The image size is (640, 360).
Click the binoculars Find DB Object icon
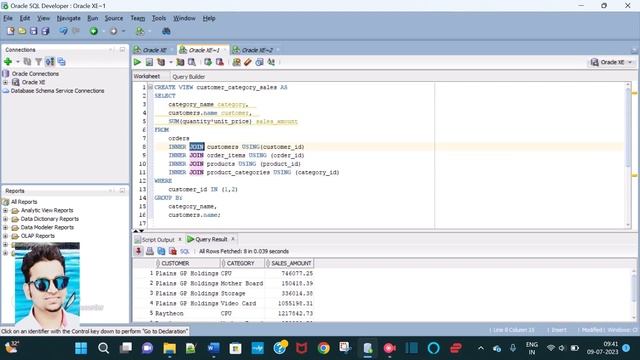click(x=166, y=31)
